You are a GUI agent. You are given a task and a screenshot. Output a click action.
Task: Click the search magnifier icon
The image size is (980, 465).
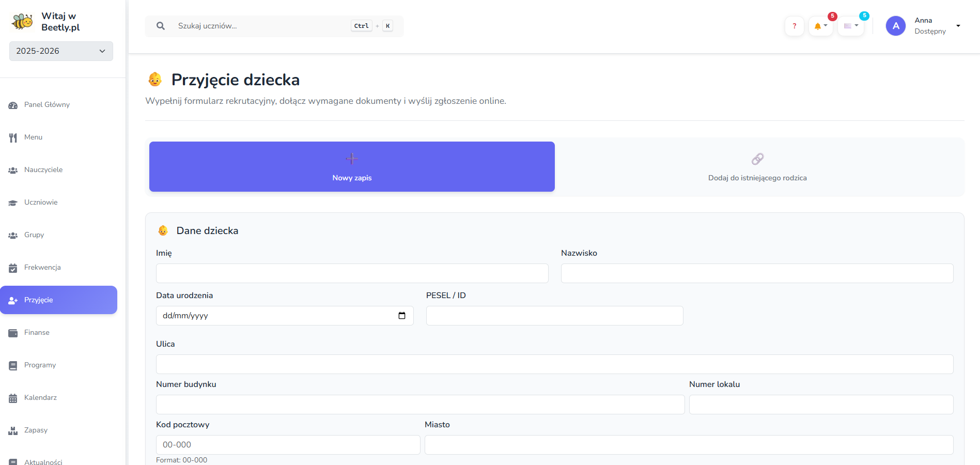point(161,26)
